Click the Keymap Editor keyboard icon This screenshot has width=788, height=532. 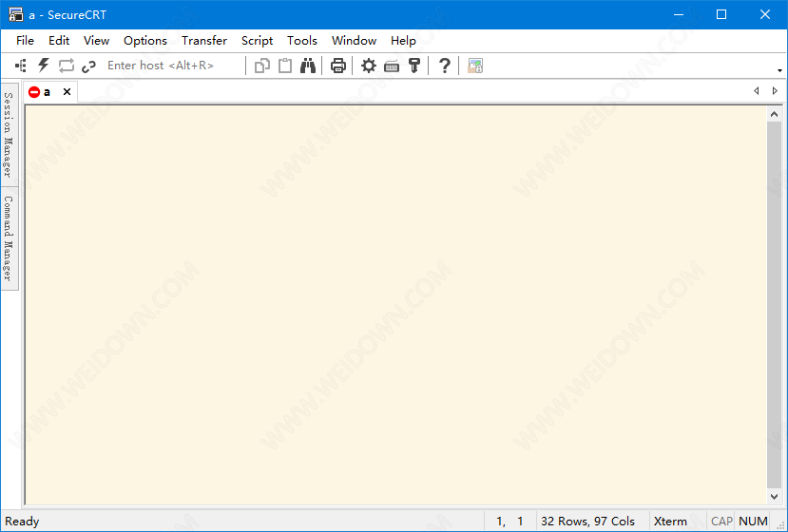click(392, 66)
